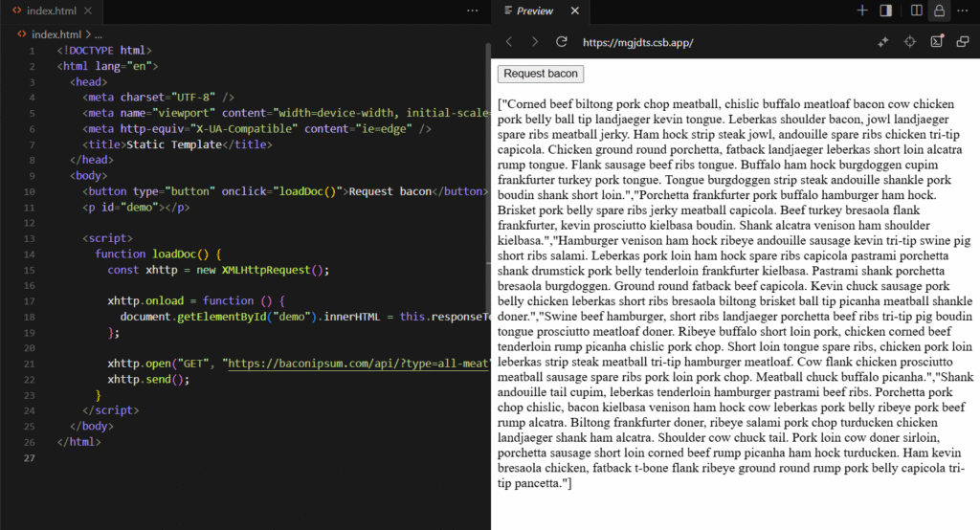The image size is (980, 530).
Task: Close the Preview tab
Action: 574,11
